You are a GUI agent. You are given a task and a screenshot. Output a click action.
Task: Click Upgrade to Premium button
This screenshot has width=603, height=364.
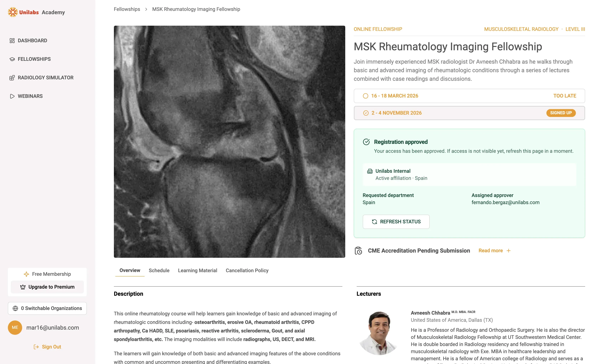coord(47,287)
